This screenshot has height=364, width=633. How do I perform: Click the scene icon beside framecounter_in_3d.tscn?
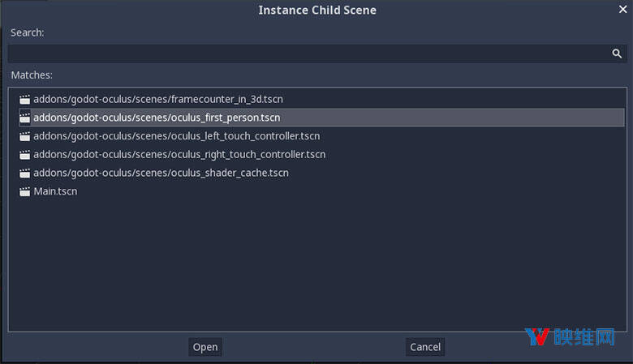(x=25, y=99)
